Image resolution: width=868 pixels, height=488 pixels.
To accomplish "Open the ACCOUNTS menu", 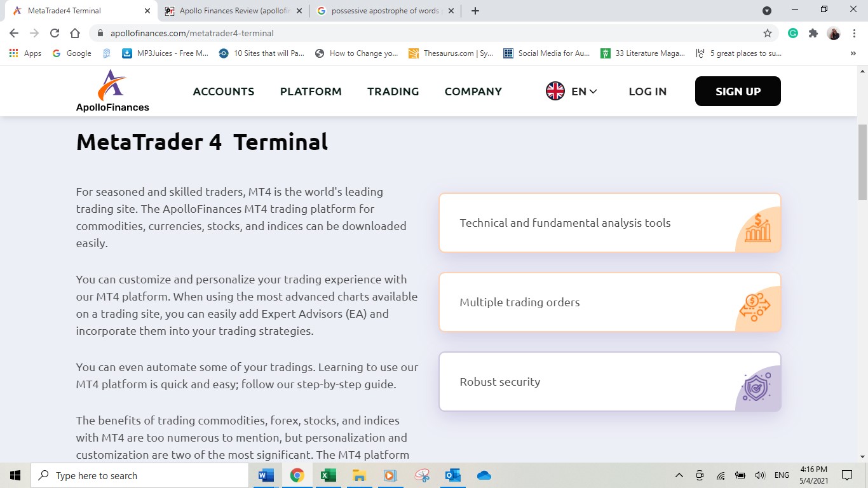I will point(224,91).
